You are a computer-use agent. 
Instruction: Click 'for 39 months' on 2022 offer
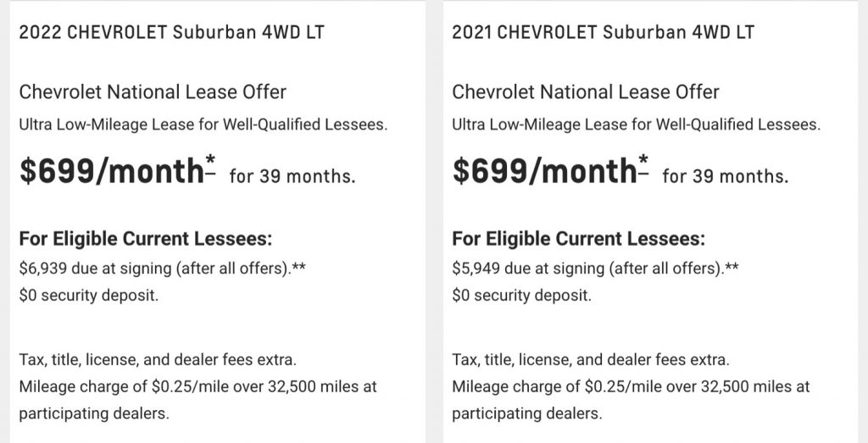(x=292, y=177)
